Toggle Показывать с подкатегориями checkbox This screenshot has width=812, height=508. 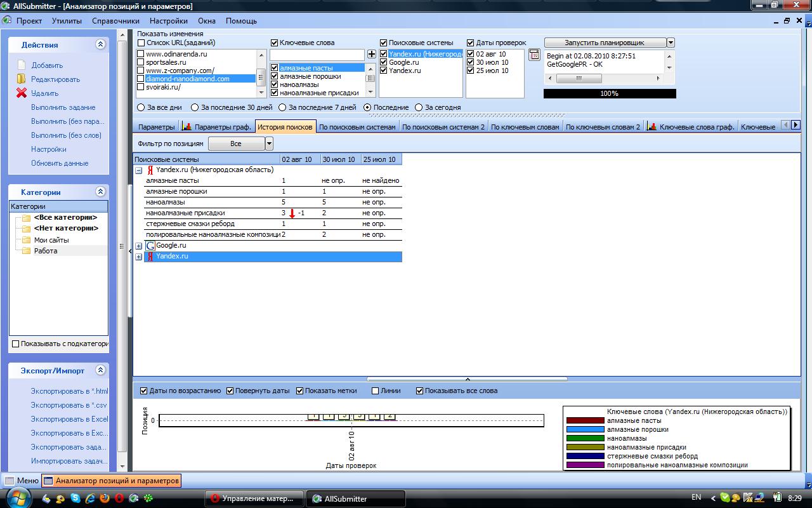16,344
